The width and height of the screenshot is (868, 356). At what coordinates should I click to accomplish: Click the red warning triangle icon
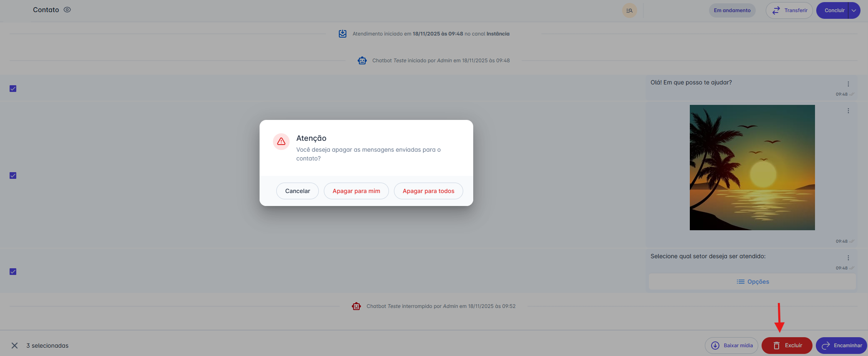coord(281,142)
